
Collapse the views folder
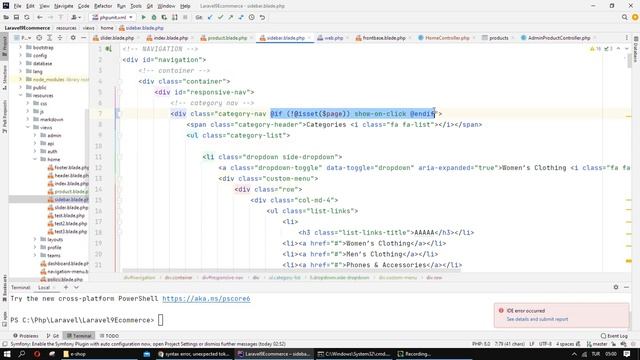point(28,127)
